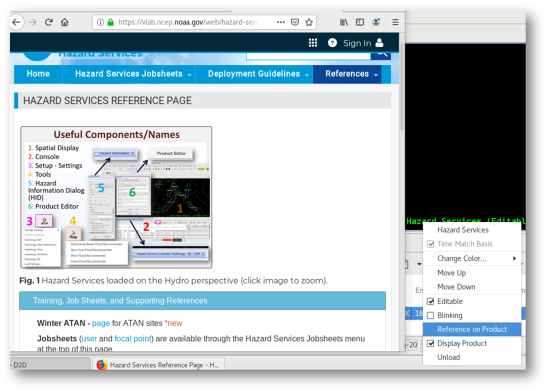The image size is (548, 392).
Task: Choose Hazard Services in the context menu
Action: click(x=472, y=230)
